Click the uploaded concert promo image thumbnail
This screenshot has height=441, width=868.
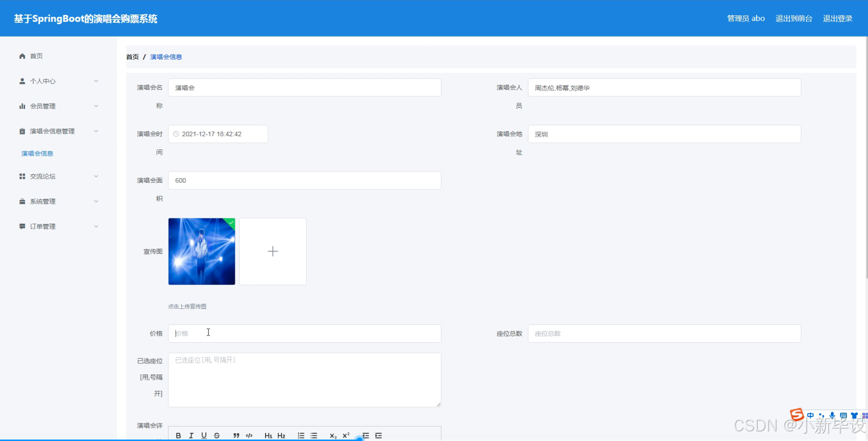pos(201,251)
